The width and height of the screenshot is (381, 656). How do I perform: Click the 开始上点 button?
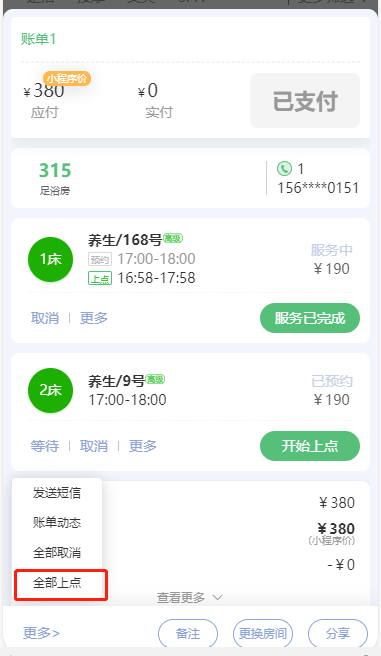pyautogui.click(x=310, y=446)
